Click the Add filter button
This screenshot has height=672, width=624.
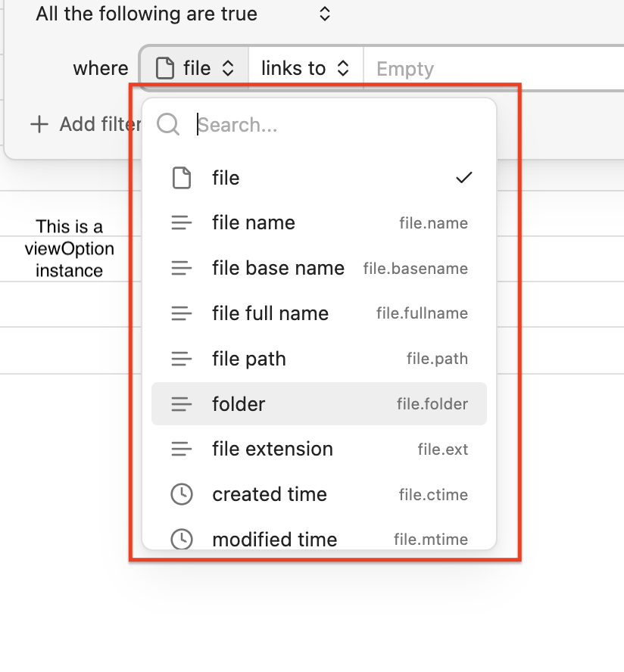(85, 124)
